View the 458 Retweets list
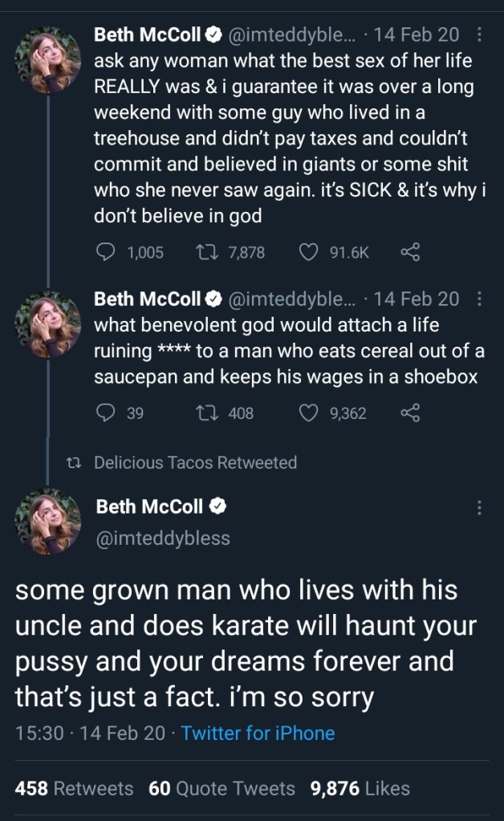504x821 pixels. [74, 789]
